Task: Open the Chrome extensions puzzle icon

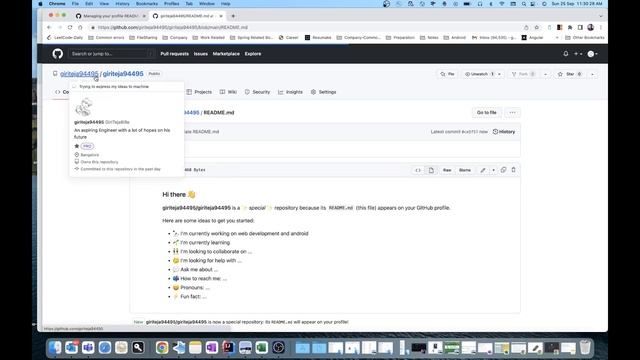Action: pyautogui.click(x=570, y=27)
